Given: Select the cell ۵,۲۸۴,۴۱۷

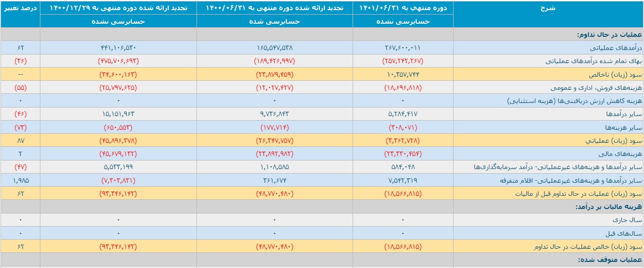Looking at the screenshot, I should 403,114.
